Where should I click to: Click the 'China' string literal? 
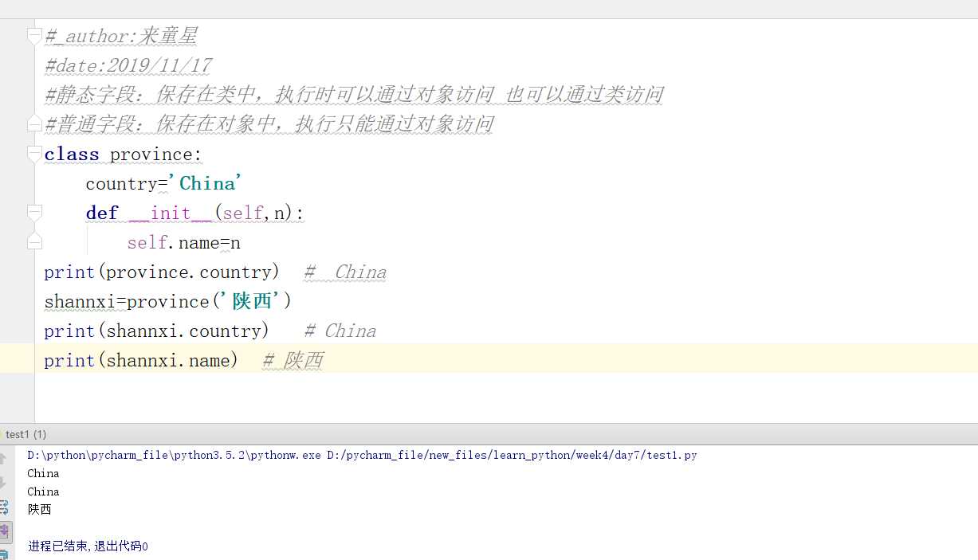(206, 183)
